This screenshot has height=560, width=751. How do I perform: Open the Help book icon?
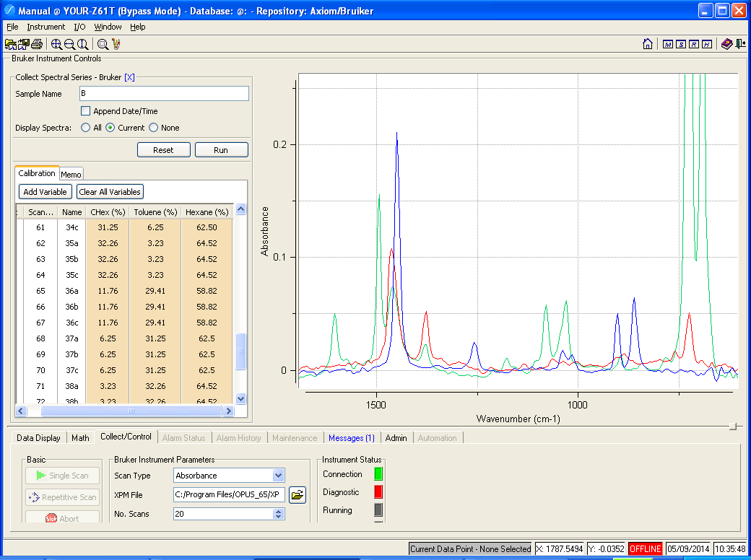pyautogui.click(x=726, y=44)
